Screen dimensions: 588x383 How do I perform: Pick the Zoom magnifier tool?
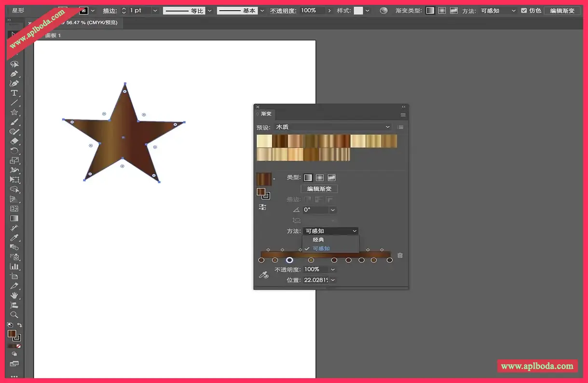pyautogui.click(x=14, y=315)
